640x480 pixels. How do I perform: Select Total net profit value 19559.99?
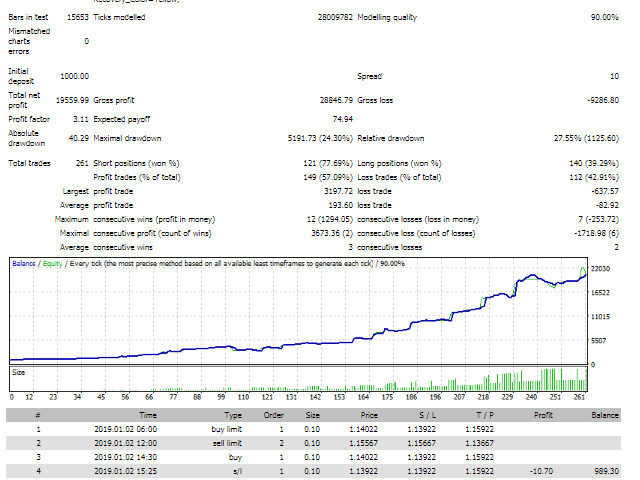coord(72,100)
